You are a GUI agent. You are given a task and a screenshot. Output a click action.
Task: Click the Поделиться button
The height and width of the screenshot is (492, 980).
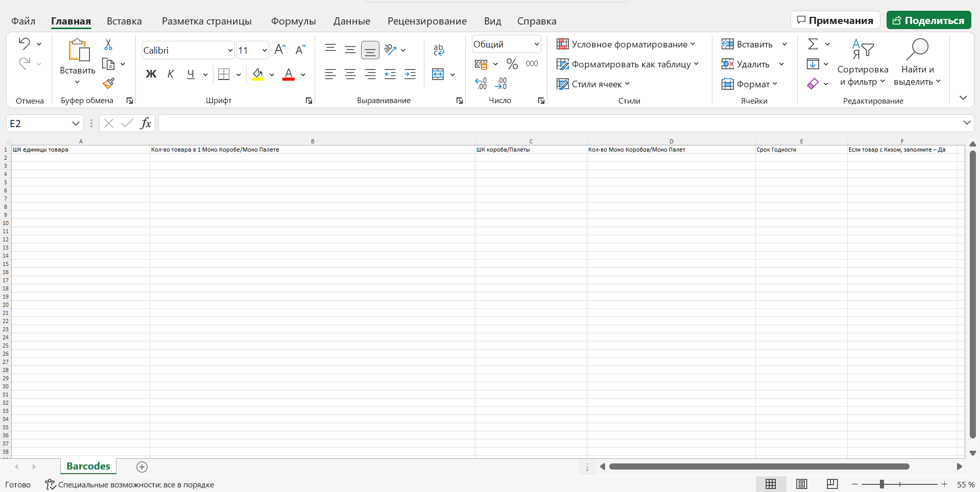928,20
